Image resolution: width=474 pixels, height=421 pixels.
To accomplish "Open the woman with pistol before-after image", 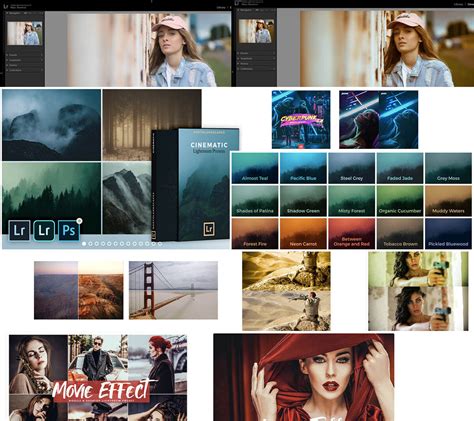I will 418,291.
